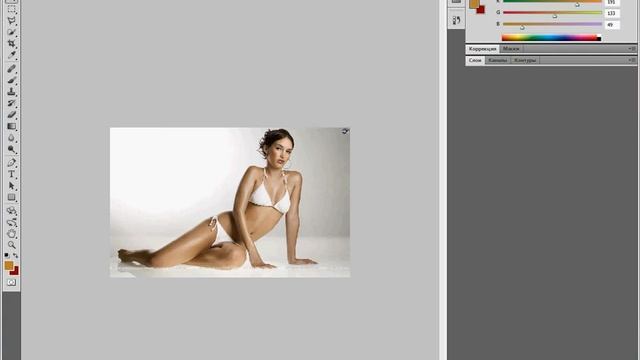Click the G value field showing 133
640x360 pixels.
tap(611, 13)
